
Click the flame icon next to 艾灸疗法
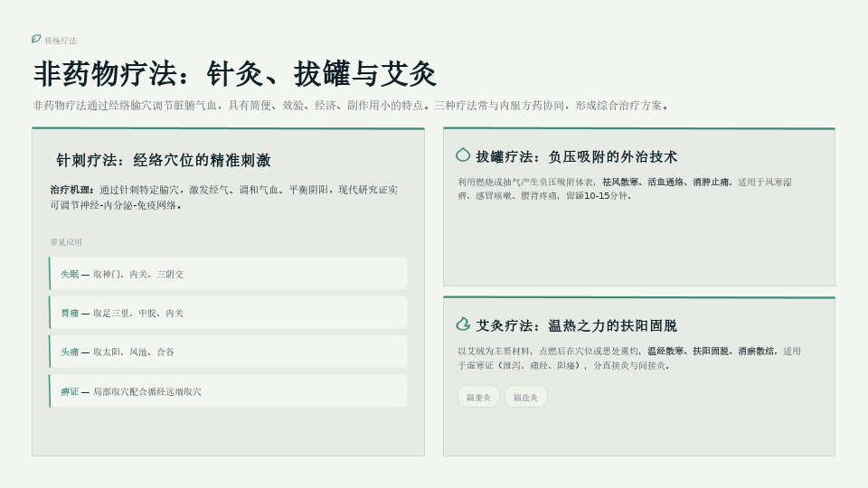(x=463, y=324)
